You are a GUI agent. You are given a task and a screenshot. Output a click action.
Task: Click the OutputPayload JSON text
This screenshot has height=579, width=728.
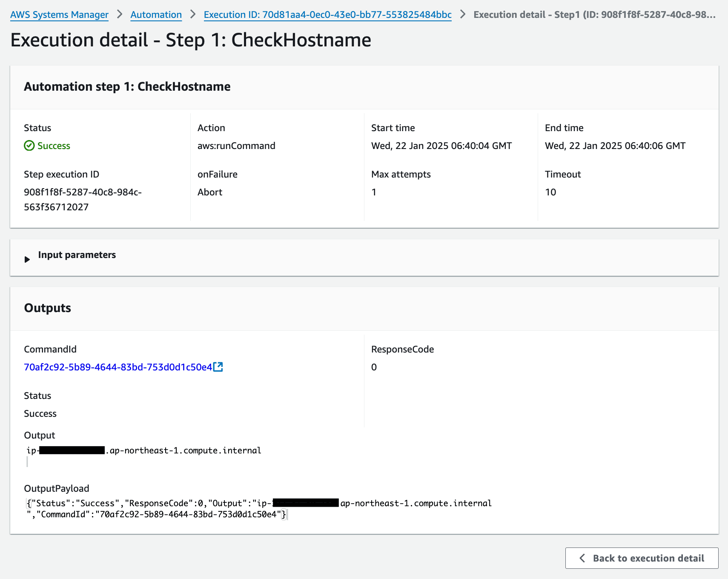pos(259,509)
